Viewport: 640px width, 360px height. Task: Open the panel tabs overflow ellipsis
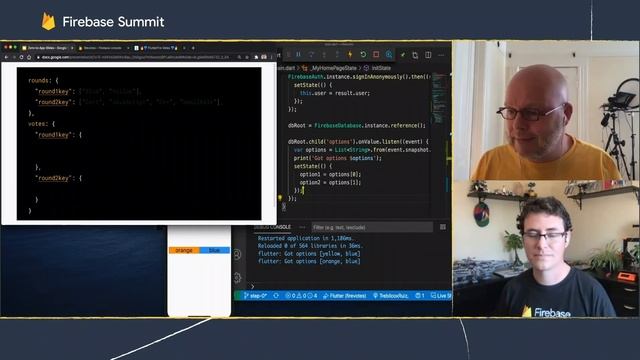[x=302, y=227]
